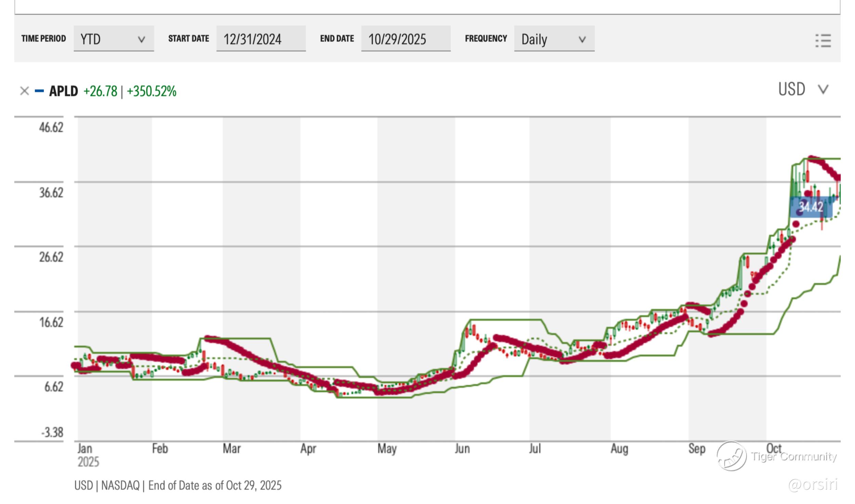Viewport: 855px width, 504px height.
Task: Click the Oct month axis label
Action: point(774,448)
